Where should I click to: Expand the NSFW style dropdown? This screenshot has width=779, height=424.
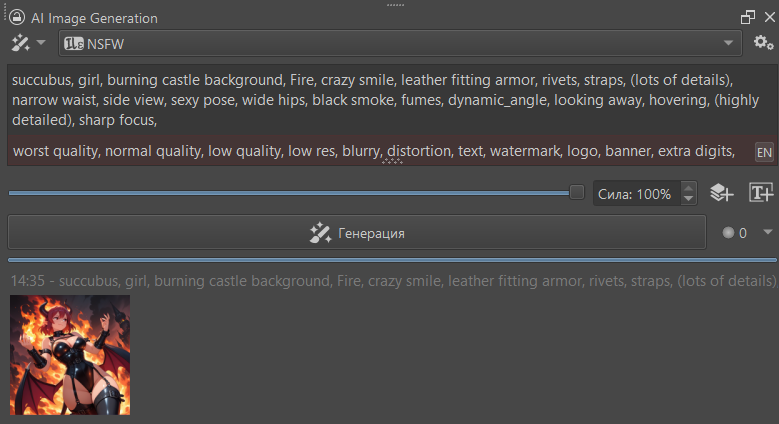click(728, 43)
